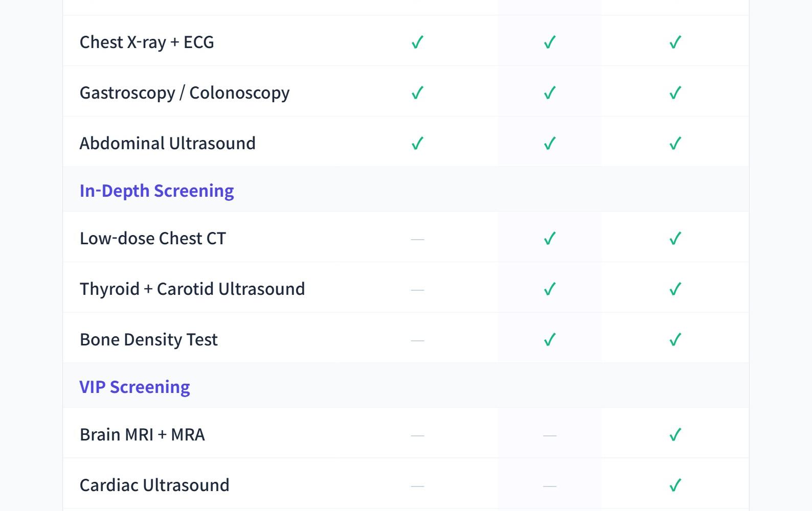Screen dimensions: 812x511
Task: Click the middle-column checkmark for Gastroscopy / Colonoscopy
Action: 549,92
